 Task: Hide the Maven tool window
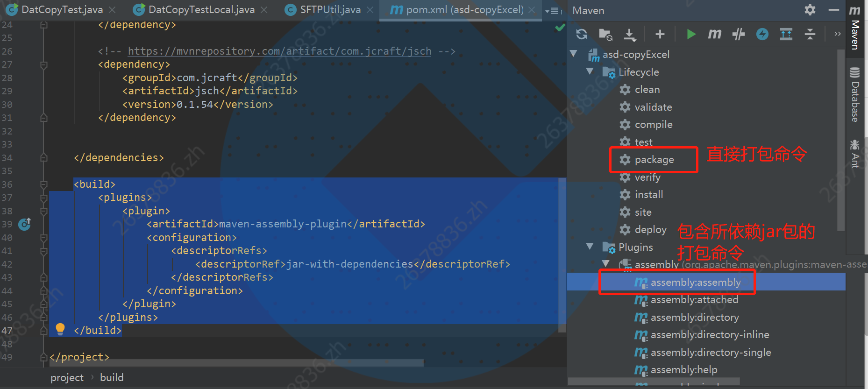(834, 10)
